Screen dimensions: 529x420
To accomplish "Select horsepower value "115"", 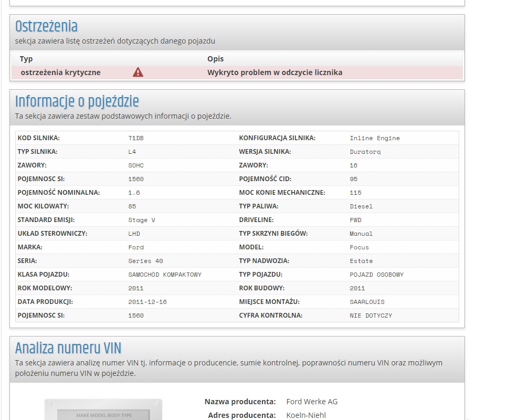I will [355, 193].
